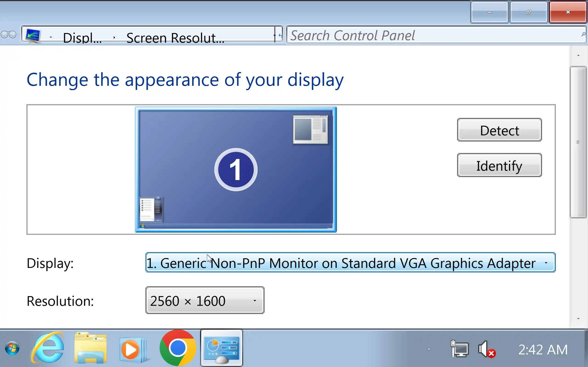Open address bar history dropdown arrow
This screenshot has height=367, width=588.
[274, 35]
